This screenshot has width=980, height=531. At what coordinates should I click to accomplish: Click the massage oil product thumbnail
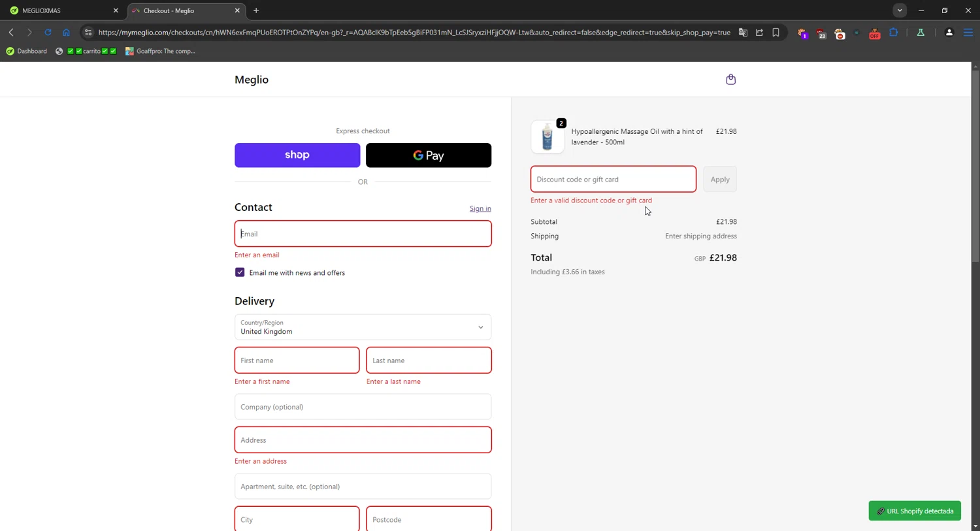[547, 137]
